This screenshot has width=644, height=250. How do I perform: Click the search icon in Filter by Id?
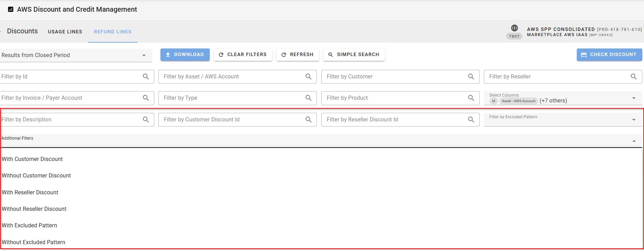pos(146,77)
